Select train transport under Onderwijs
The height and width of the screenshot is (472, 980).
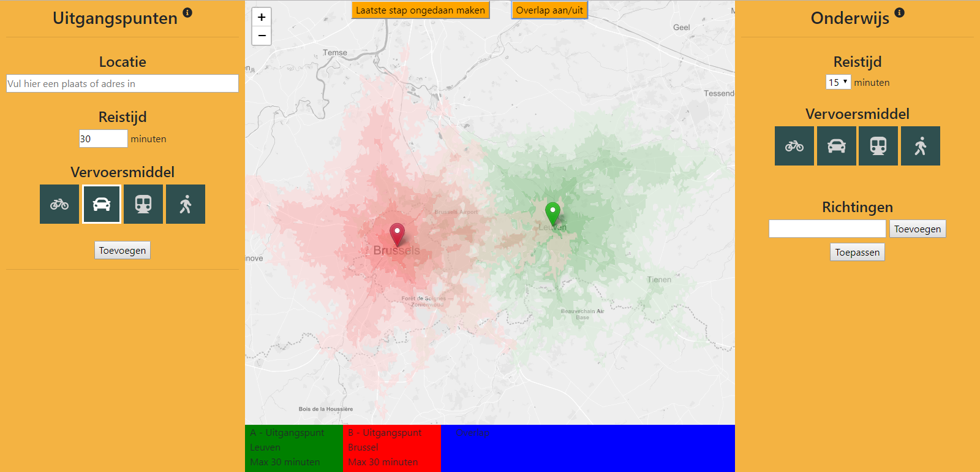pos(878,146)
